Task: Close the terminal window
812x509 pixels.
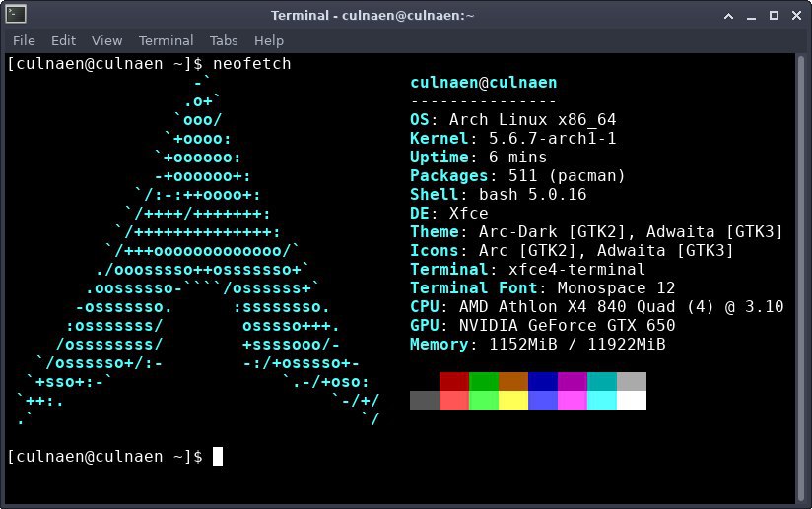Action: tap(796, 16)
